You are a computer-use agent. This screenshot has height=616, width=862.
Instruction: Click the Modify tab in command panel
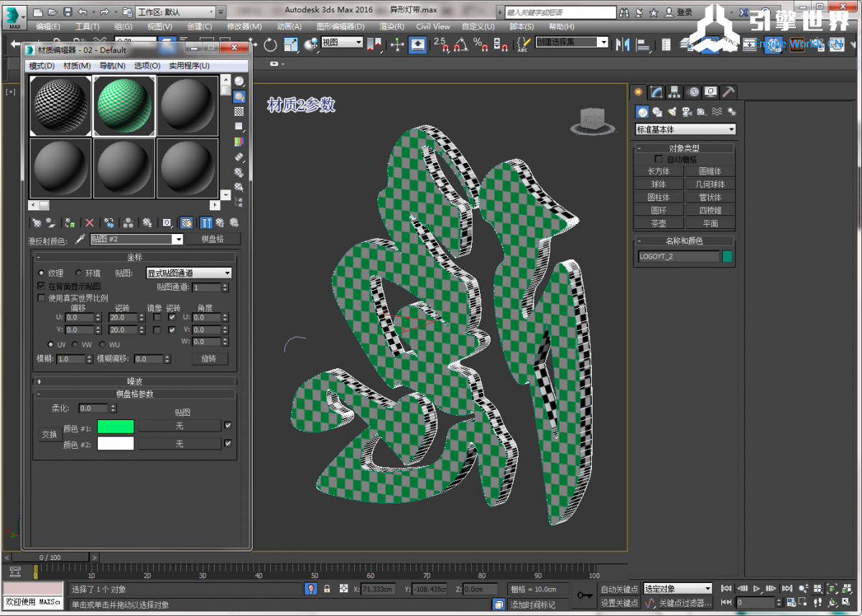[x=657, y=92]
